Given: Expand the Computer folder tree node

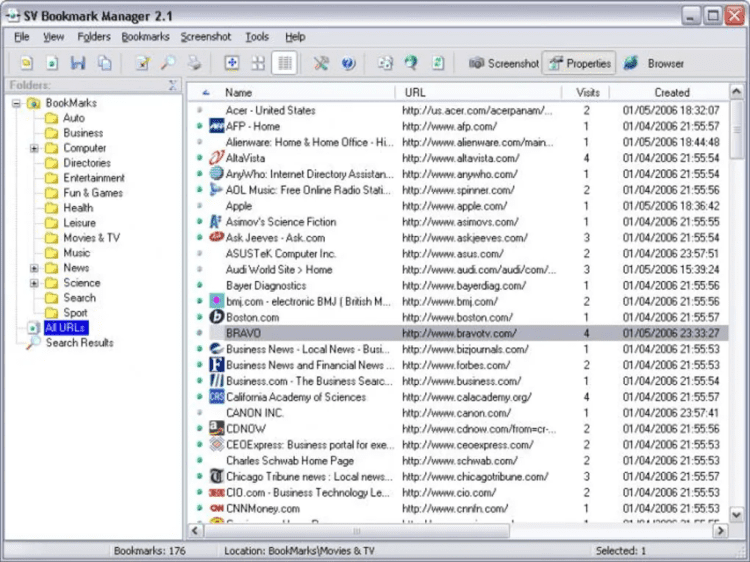Looking at the screenshot, I should coord(35,148).
